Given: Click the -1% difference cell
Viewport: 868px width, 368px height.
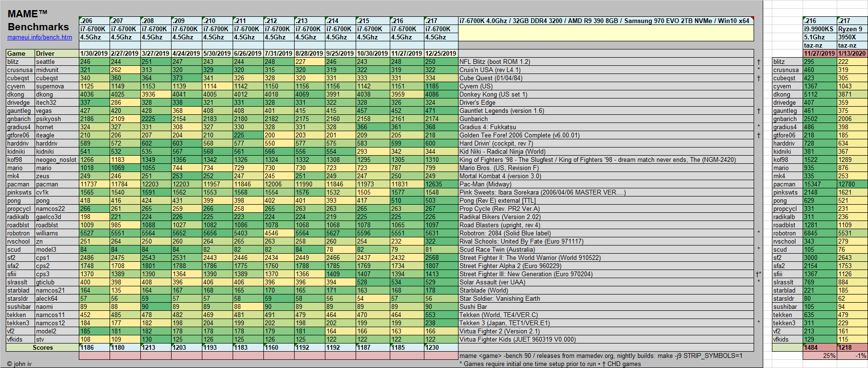Looking at the screenshot, I should pyautogui.click(x=852, y=356).
